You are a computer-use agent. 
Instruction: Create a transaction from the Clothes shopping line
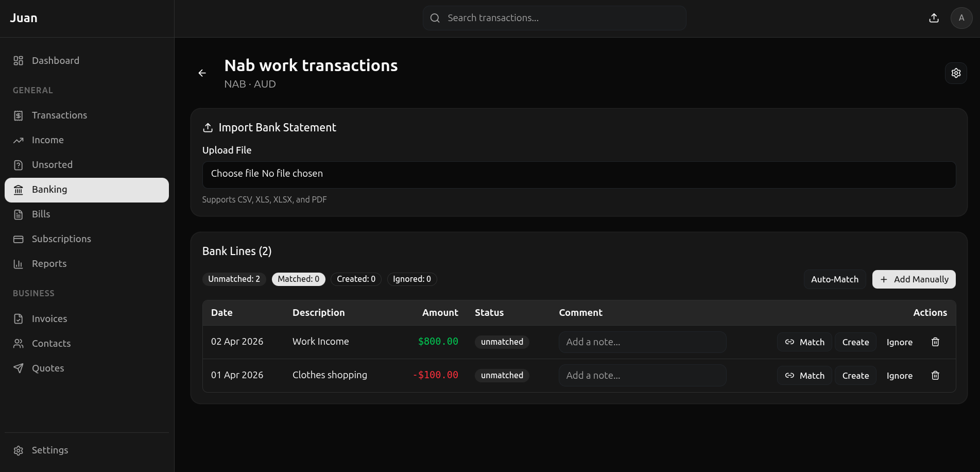(x=855, y=375)
